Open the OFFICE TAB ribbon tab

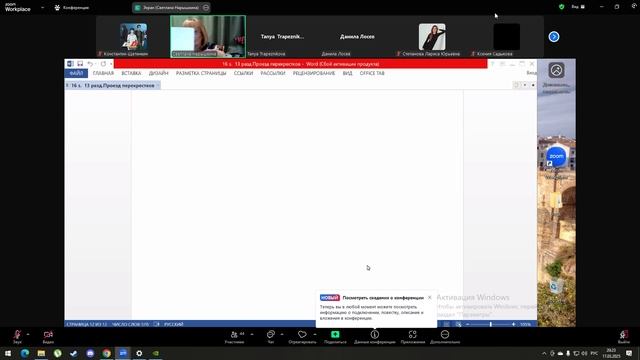(x=372, y=73)
